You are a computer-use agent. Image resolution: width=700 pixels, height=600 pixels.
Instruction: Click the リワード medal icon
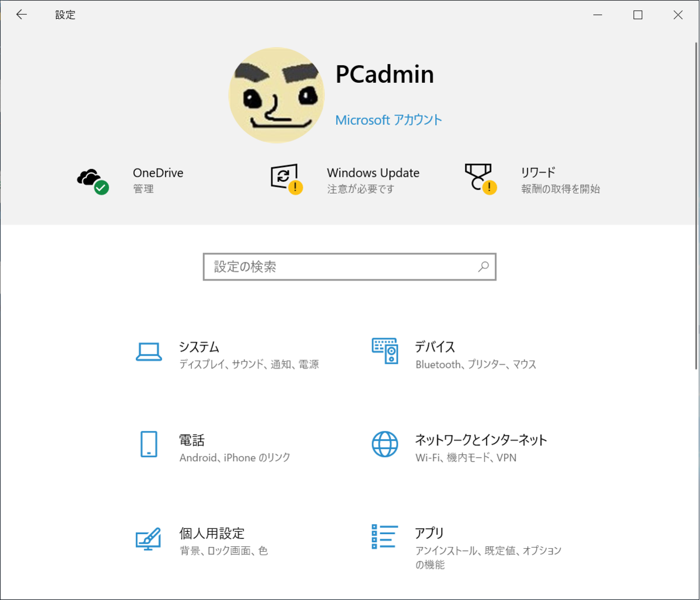coord(481,178)
